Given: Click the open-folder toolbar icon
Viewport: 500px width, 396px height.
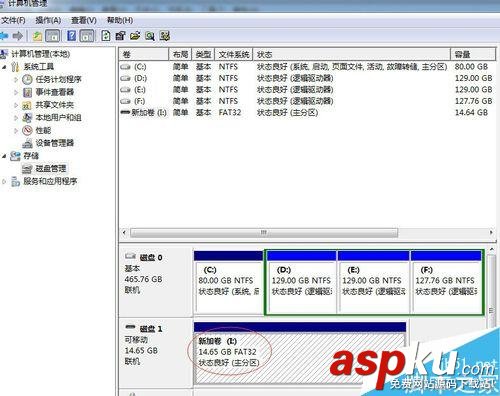Looking at the screenshot, I should coord(135,36).
